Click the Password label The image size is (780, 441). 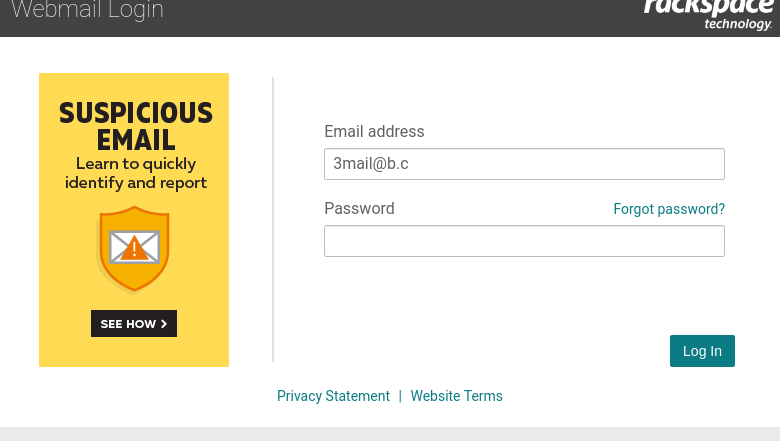tap(359, 208)
